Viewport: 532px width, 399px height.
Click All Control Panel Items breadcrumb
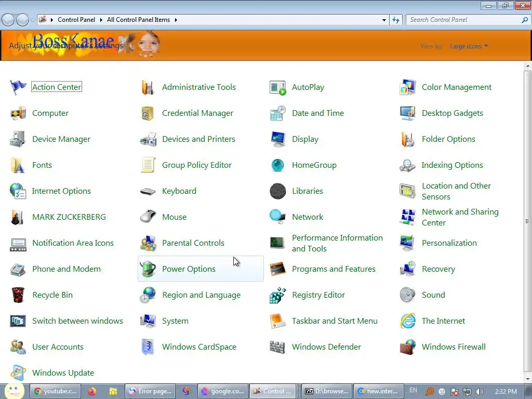138,20
